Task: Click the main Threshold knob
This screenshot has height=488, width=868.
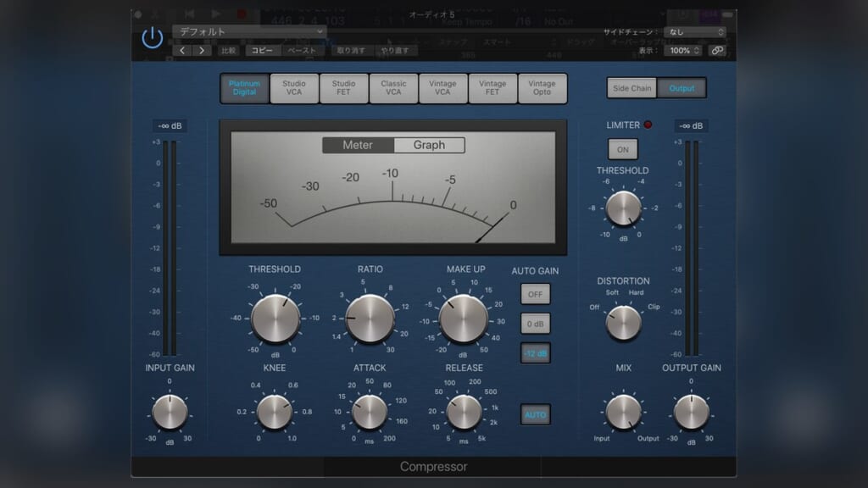Action: pyautogui.click(x=275, y=319)
